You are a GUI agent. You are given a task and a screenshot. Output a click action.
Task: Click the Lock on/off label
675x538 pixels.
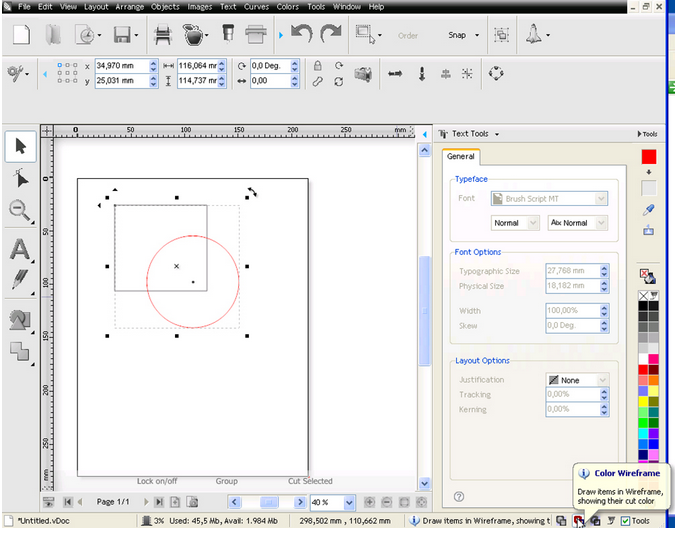tap(157, 481)
